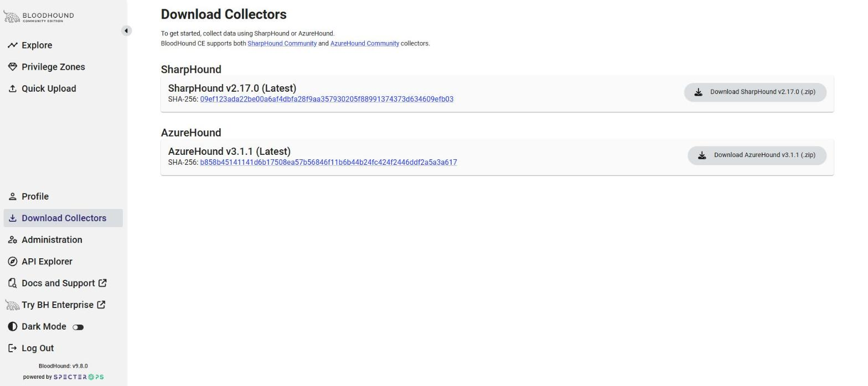Viewport: 868px width, 386px height.
Task: Click the Quick Upload icon
Action: coord(12,88)
